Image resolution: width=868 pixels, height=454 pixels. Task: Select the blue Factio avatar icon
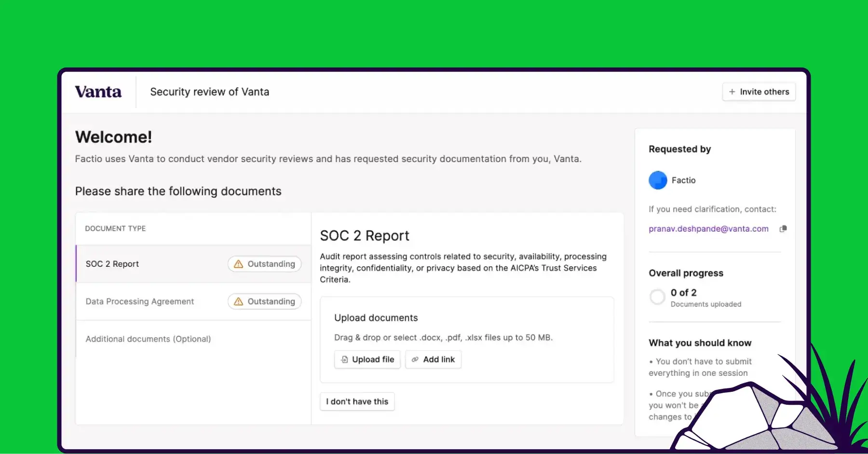click(657, 180)
